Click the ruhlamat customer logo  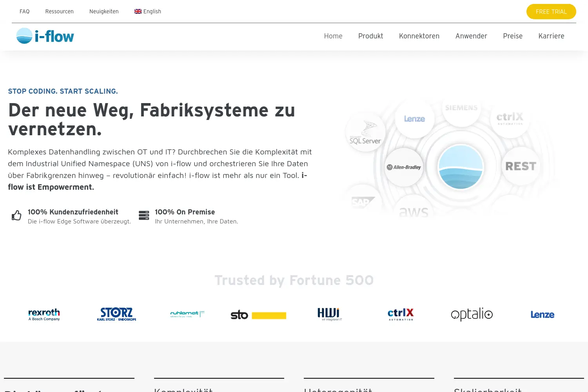coord(187,314)
